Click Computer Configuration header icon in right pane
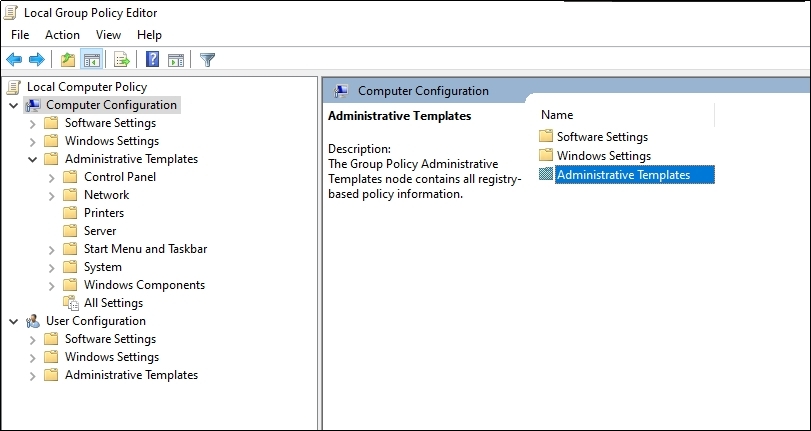 tap(341, 91)
